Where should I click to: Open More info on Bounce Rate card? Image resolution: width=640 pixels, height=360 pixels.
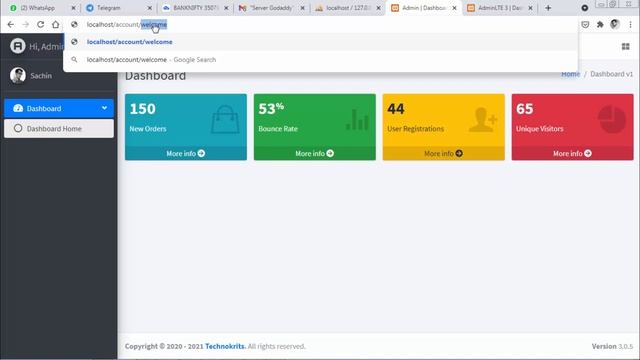315,153
